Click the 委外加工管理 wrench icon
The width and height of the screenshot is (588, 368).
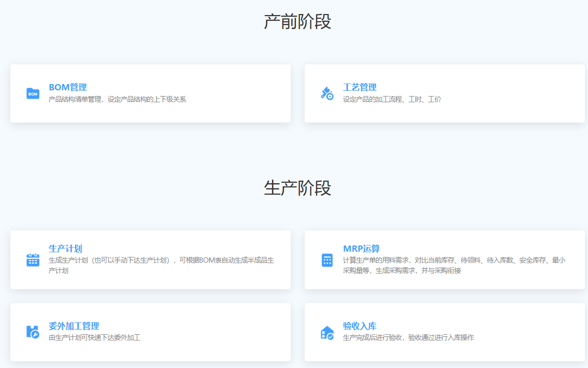pos(33,332)
